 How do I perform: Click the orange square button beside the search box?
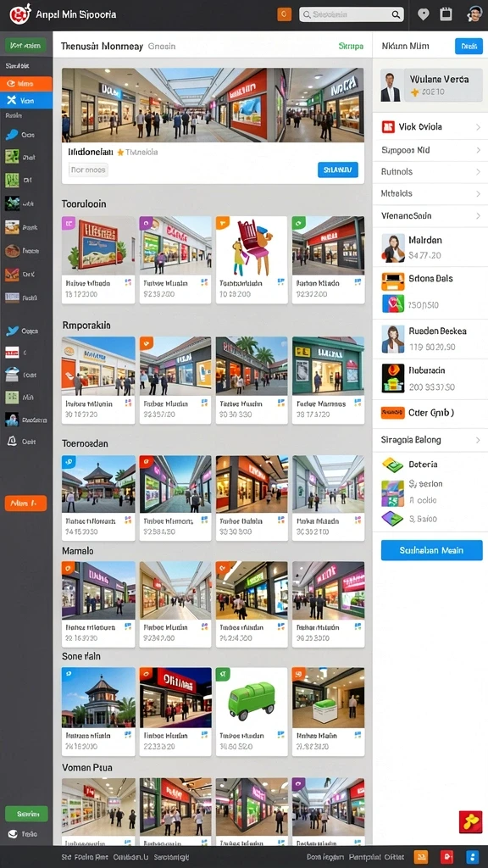(284, 14)
